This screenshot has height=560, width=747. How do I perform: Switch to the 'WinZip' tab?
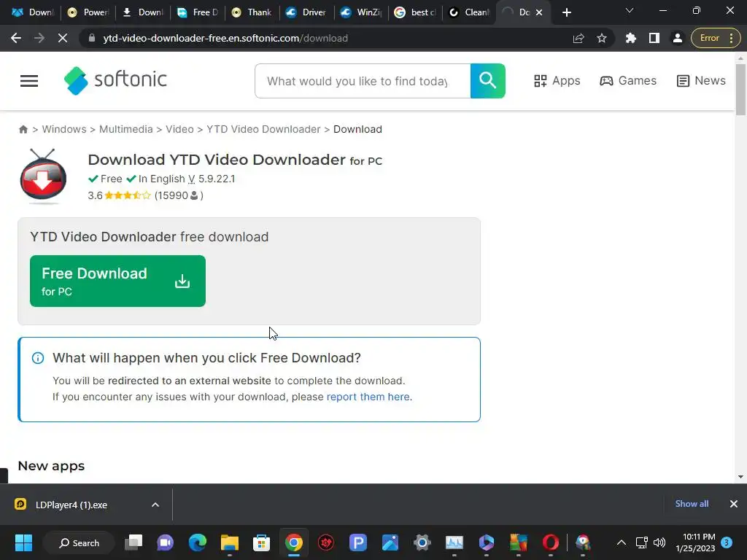[x=362, y=12]
